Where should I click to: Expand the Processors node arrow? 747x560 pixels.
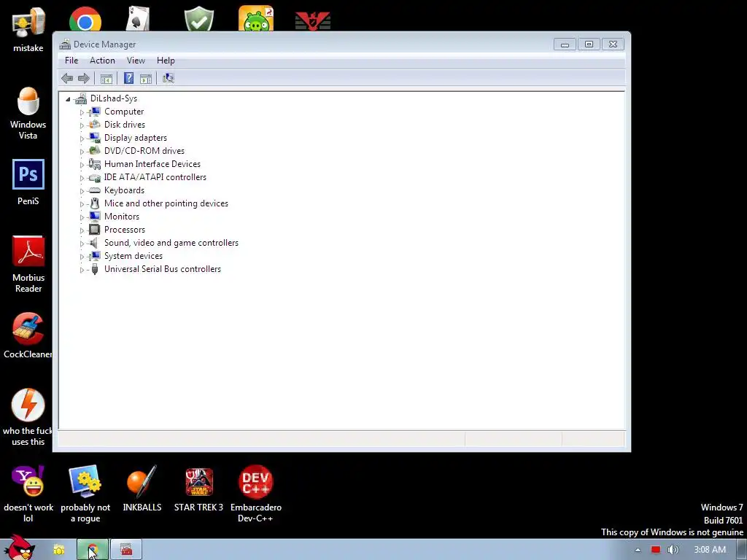(x=82, y=230)
